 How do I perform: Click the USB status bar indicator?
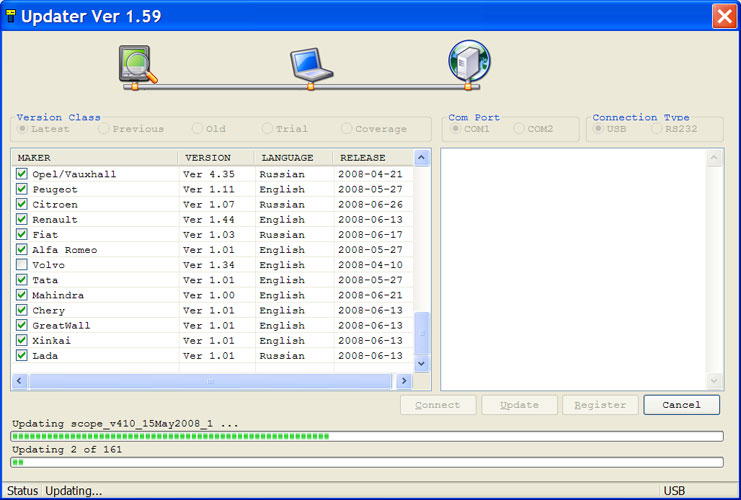(674, 491)
